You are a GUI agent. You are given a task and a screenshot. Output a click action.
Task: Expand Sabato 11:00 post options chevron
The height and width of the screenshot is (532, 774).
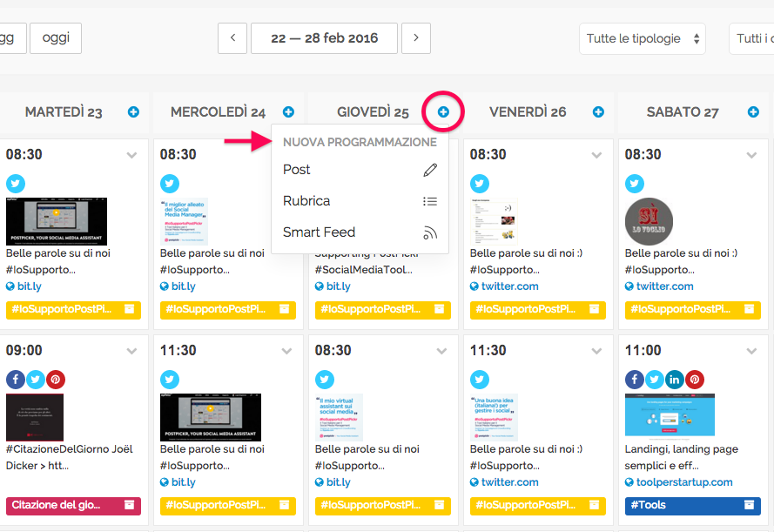tap(751, 351)
